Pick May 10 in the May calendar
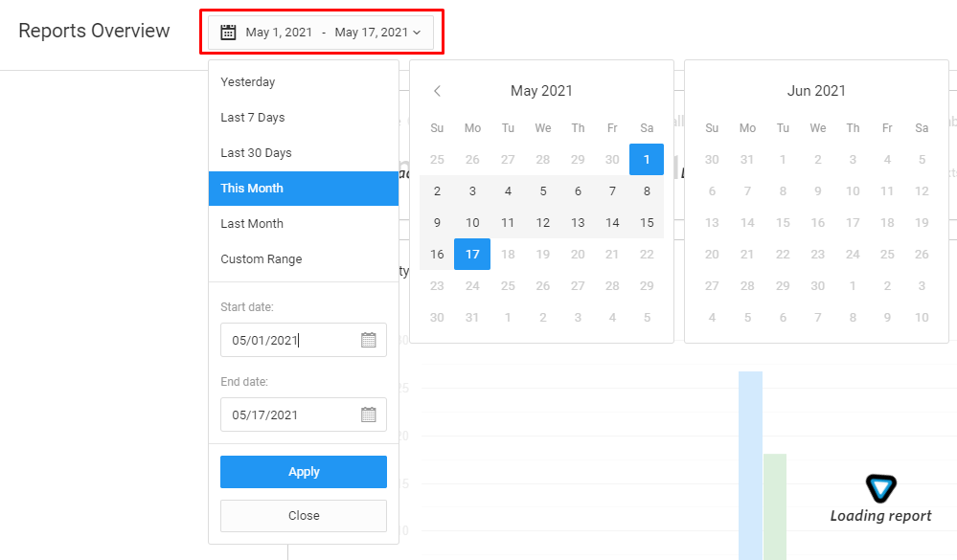This screenshot has height=560, width=957. [472, 223]
